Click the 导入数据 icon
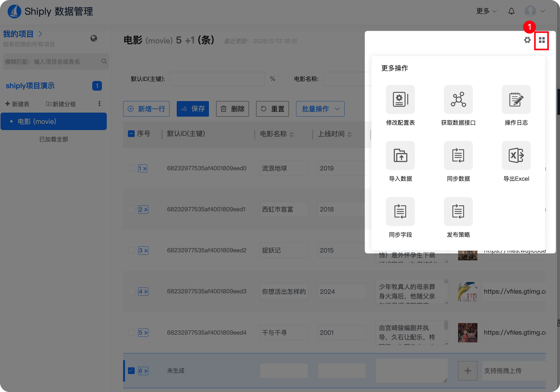 (x=400, y=156)
